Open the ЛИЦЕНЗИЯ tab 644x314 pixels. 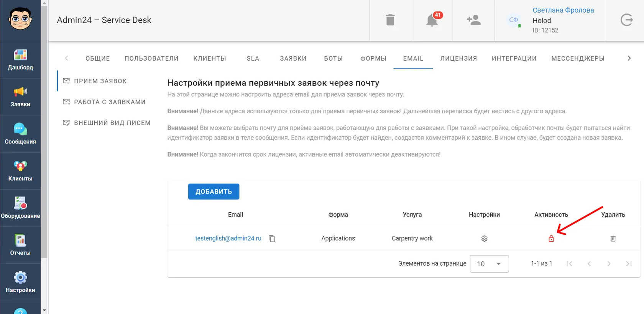click(458, 58)
